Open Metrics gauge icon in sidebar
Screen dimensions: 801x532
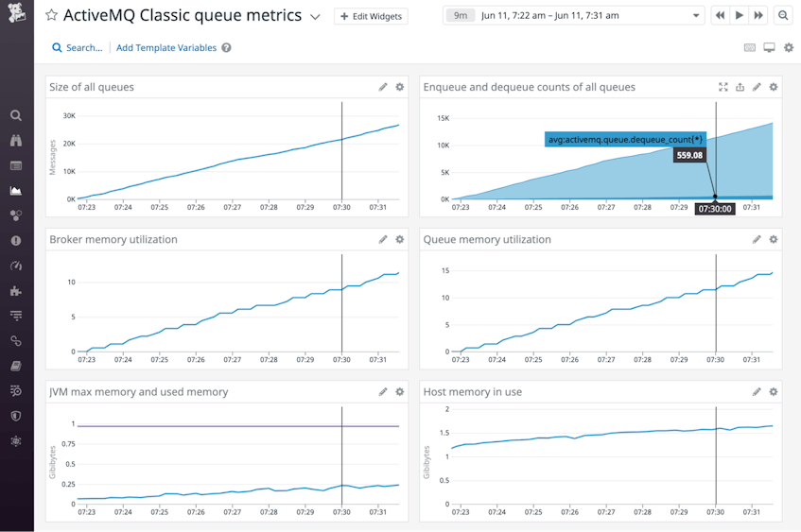(16, 266)
